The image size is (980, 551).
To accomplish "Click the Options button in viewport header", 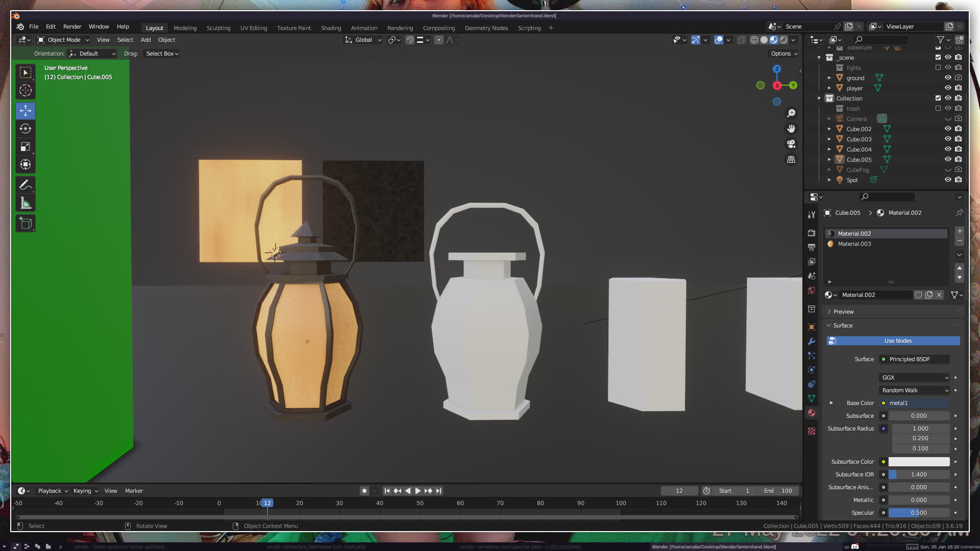I will pyautogui.click(x=784, y=54).
